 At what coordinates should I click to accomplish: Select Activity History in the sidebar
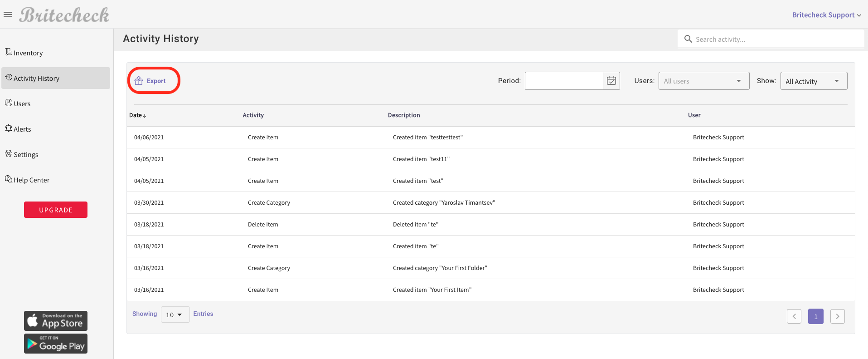click(56, 78)
